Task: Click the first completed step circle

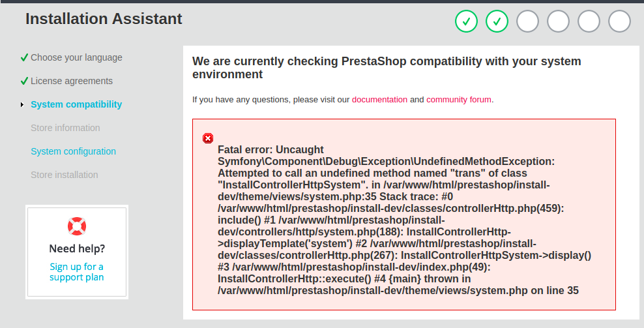Action: [466, 21]
